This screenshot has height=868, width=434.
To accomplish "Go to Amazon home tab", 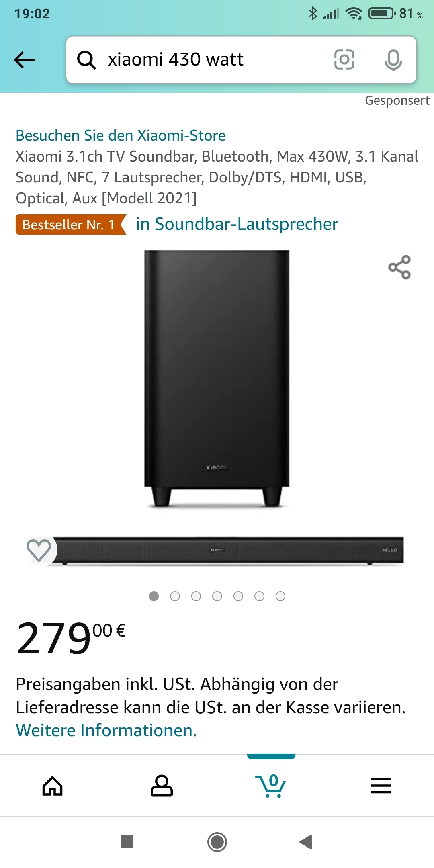I will pos(53,786).
